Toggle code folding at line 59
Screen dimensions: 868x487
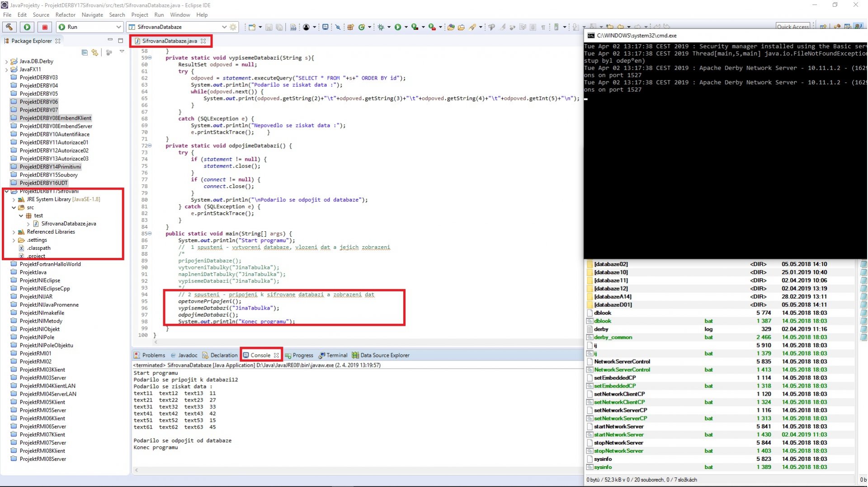click(150, 58)
